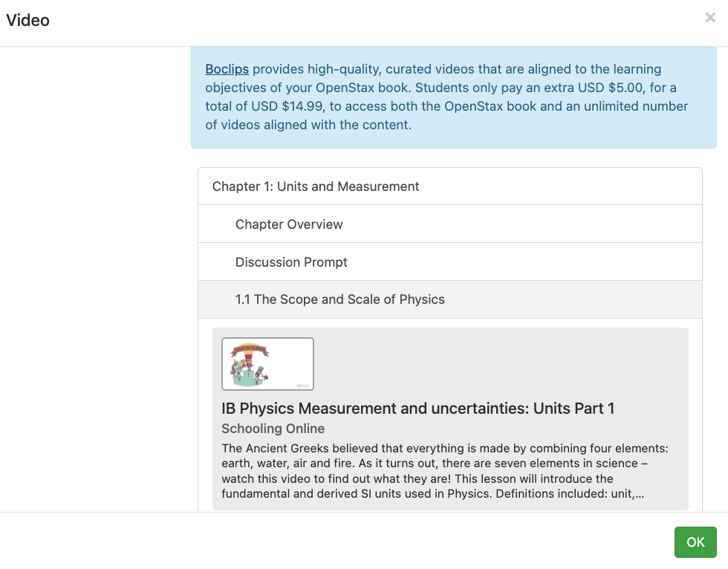
Task: Open the Boclips hyperlink
Action: pyautogui.click(x=225, y=68)
